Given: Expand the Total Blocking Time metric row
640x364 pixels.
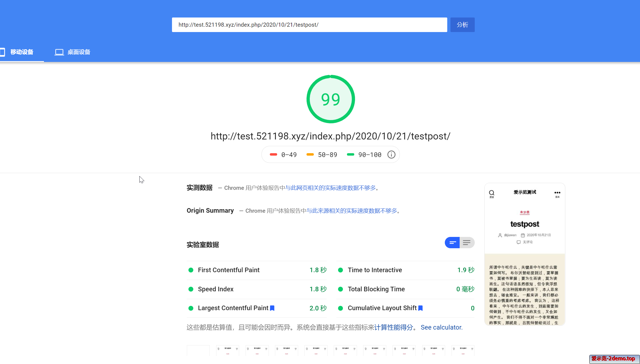Looking at the screenshot, I should point(376,289).
